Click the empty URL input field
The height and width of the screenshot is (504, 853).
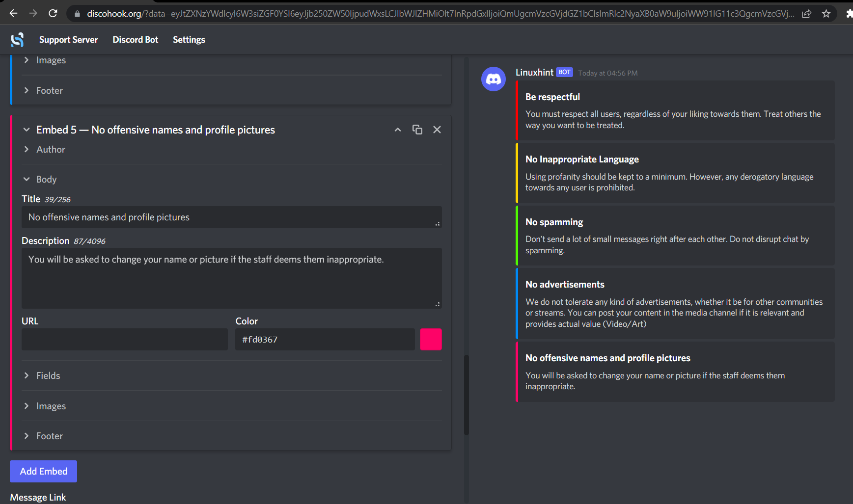tap(125, 339)
